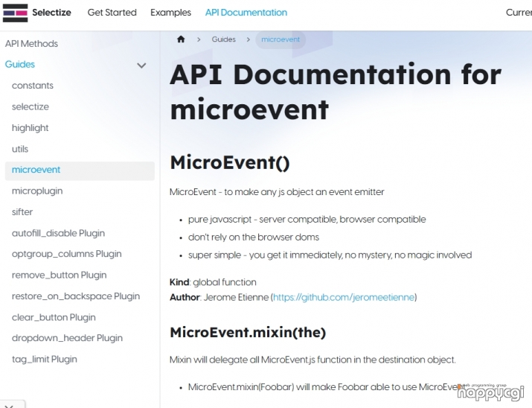Select the Guides sidebar heading
The image size is (532, 408).
point(20,65)
